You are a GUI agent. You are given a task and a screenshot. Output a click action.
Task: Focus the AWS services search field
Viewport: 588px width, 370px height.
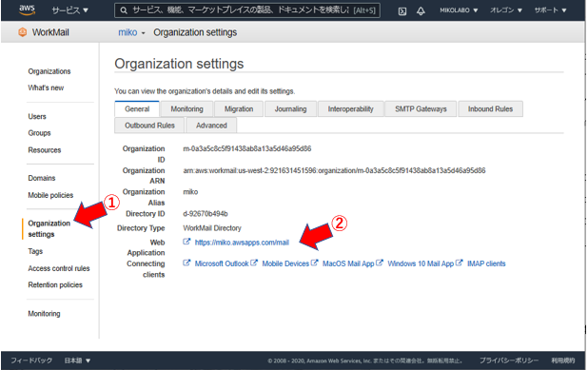pyautogui.click(x=247, y=10)
